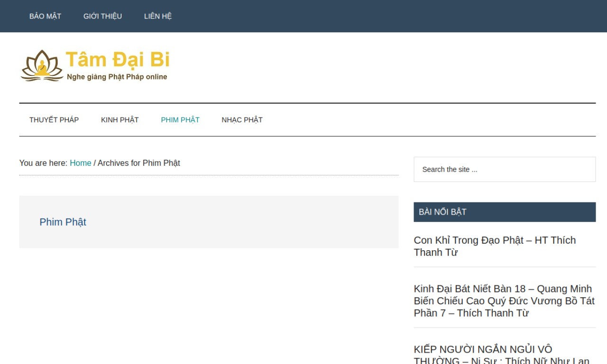Navigate to NHẠC PHẬT section
Image resolution: width=607 pixels, height=364 pixels.
(242, 120)
